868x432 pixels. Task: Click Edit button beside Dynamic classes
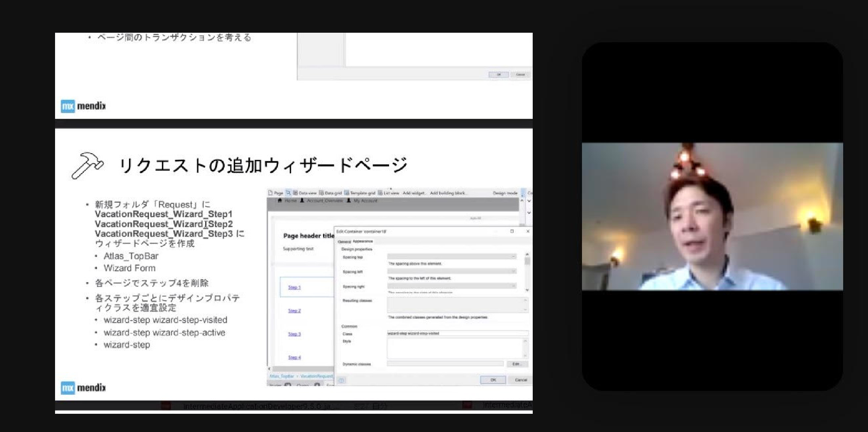(x=517, y=364)
